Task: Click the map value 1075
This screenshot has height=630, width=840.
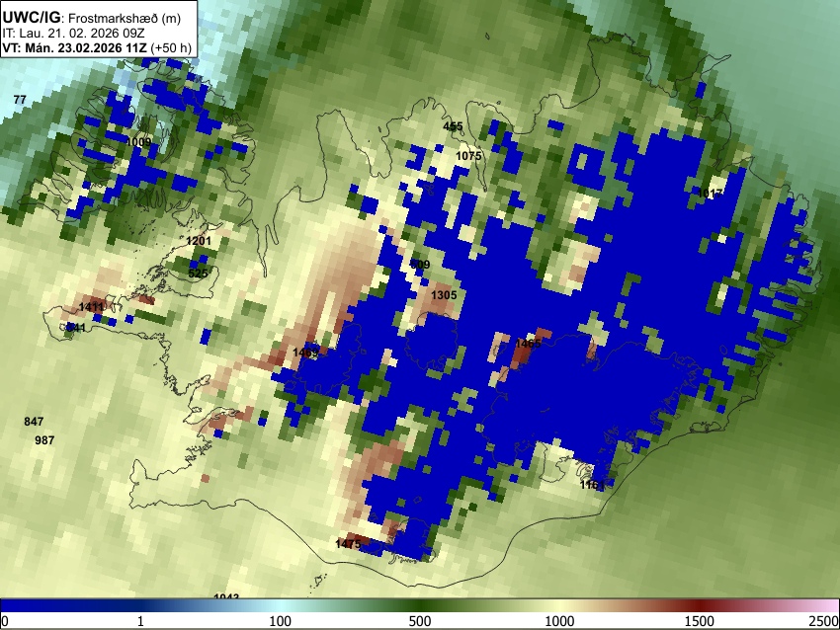Action: coord(468,156)
